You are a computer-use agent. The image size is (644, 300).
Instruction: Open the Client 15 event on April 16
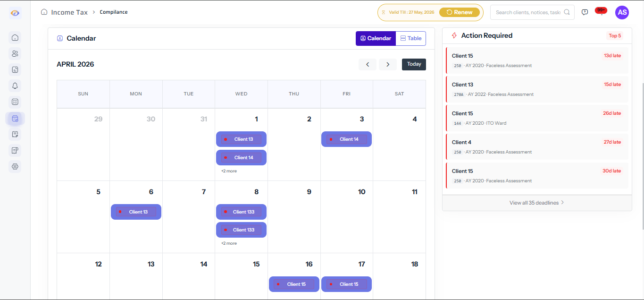(294, 284)
